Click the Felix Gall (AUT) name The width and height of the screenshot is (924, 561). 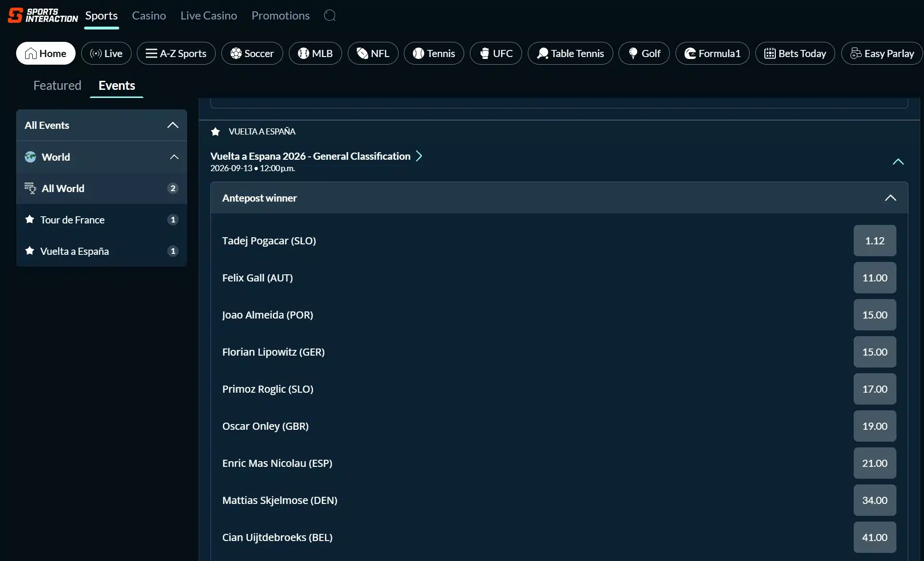[x=257, y=278]
